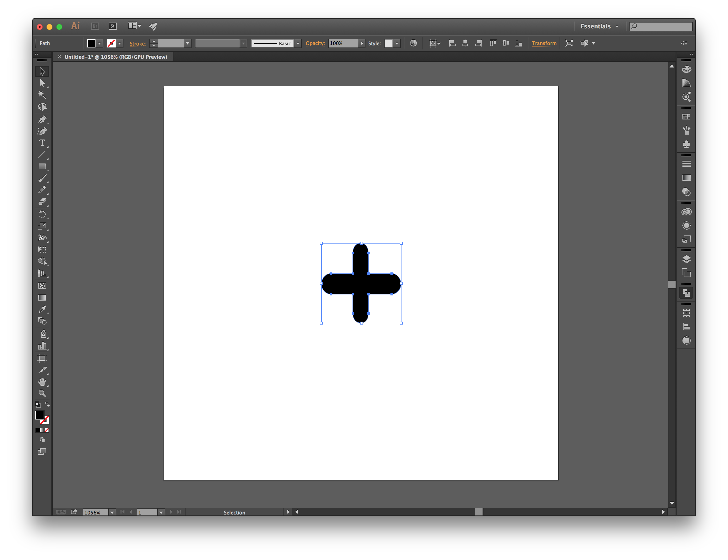The image size is (728, 560).
Task: Select the Slice tool
Action: (x=42, y=370)
